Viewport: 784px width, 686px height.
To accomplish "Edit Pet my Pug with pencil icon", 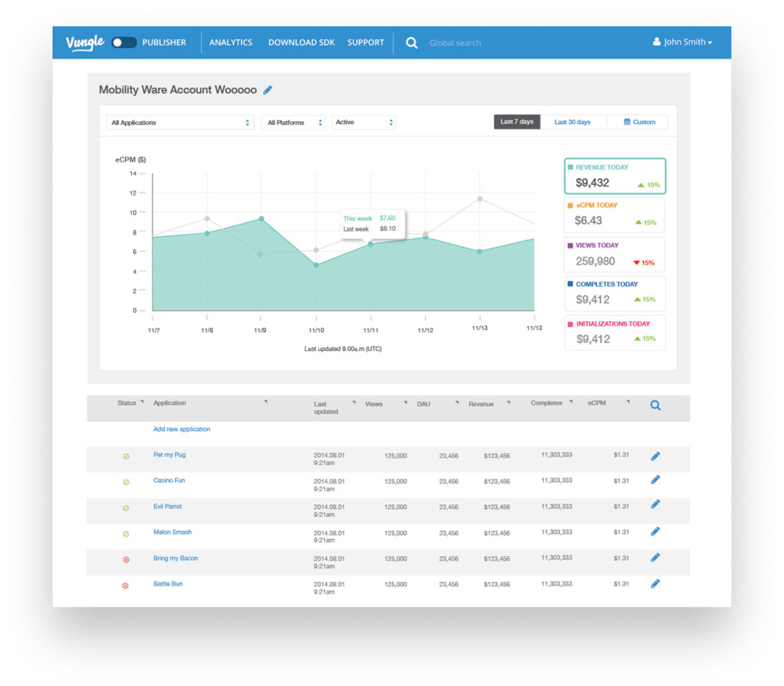I will (x=655, y=456).
